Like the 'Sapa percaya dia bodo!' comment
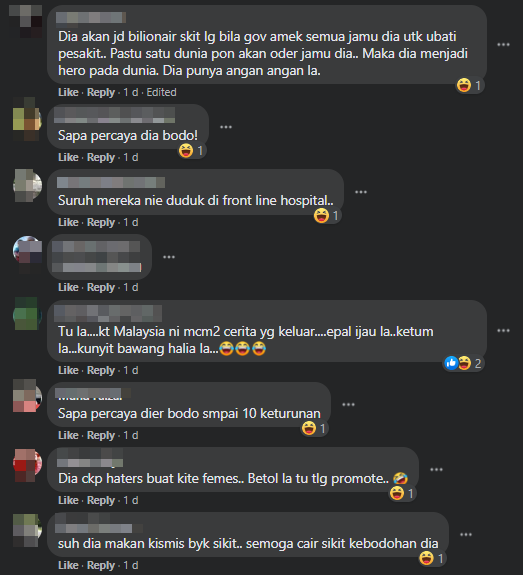 coord(68,157)
